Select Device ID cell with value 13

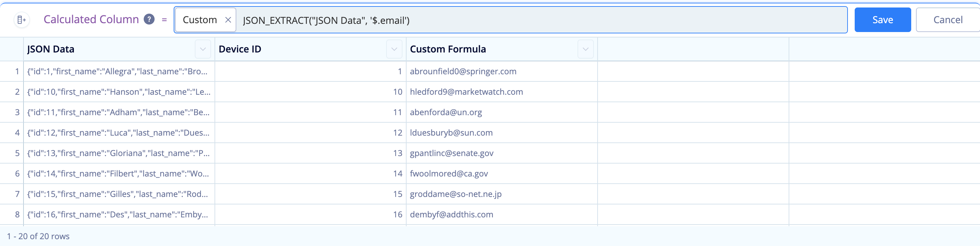pyautogui.click(x=311, y=153)
